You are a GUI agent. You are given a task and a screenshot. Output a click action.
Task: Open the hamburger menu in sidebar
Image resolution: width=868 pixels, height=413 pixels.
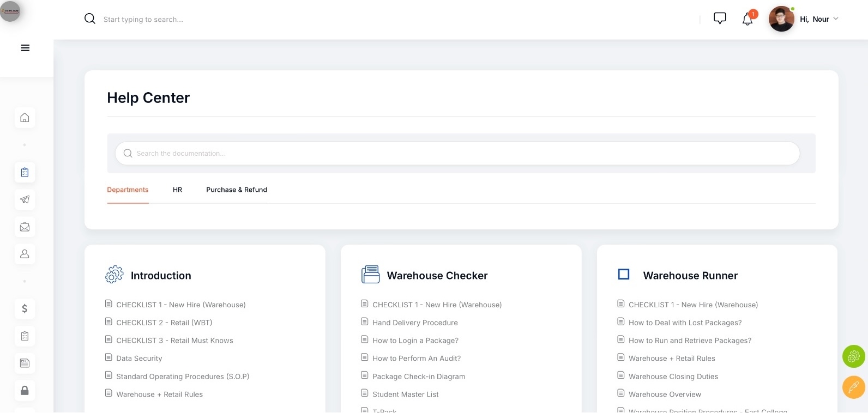click(25, 48)
